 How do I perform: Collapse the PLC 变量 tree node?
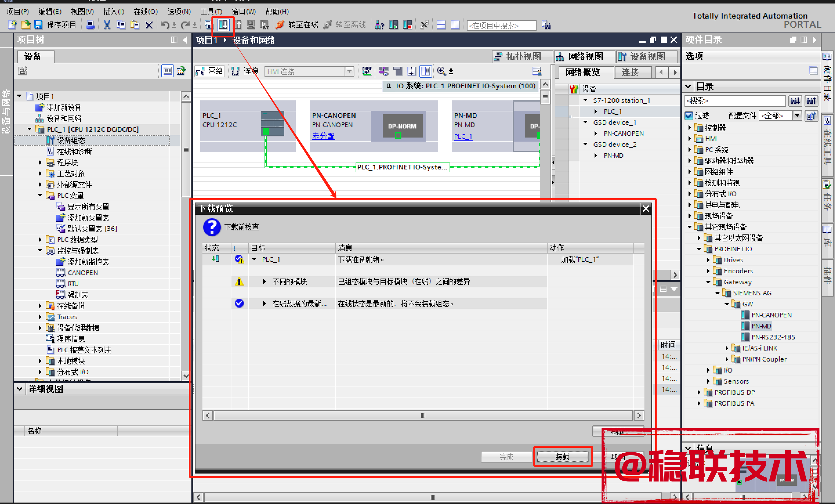[40, 195]
